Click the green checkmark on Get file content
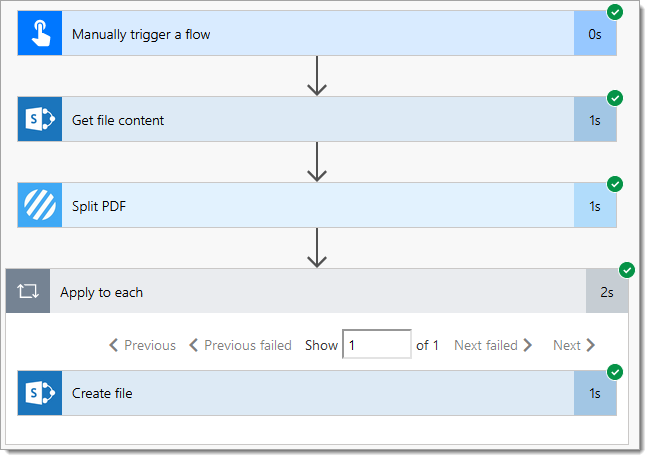Image resolution: width=650 pixels, height=460 pixels. point(615,98)
